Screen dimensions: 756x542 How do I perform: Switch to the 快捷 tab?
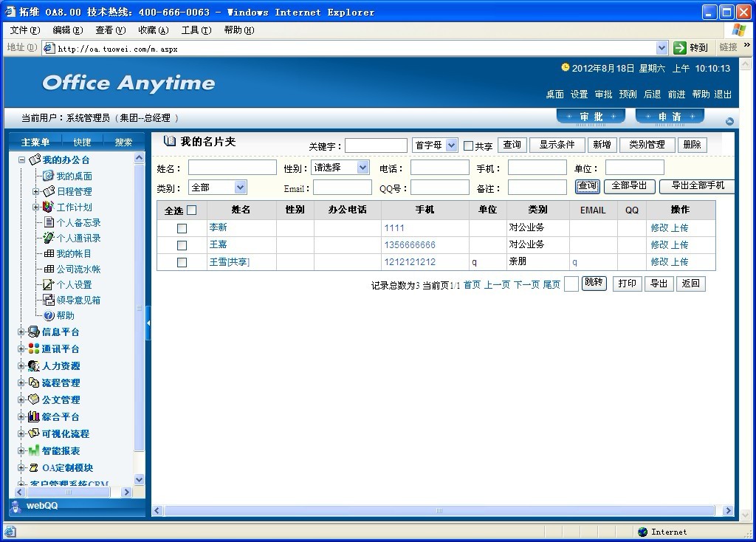point(82,142)
